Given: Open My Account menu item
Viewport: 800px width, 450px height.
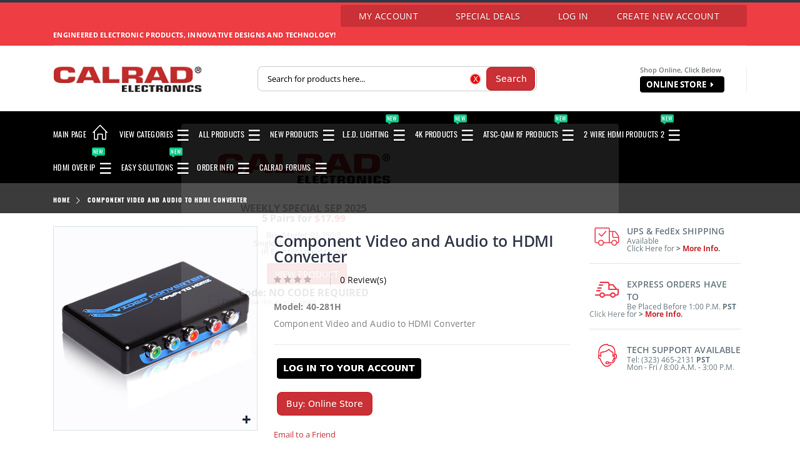Looking at the screenshot, I should click(x=388, y=16).
